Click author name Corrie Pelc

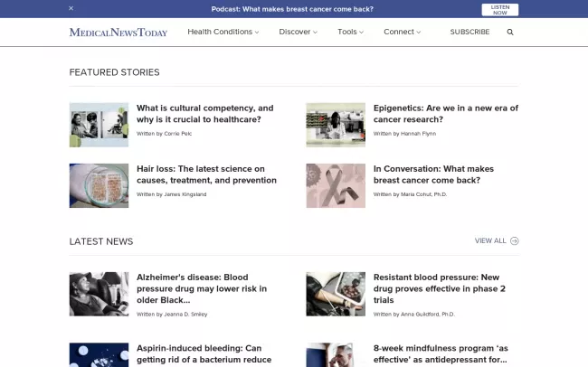coord(177,134)
